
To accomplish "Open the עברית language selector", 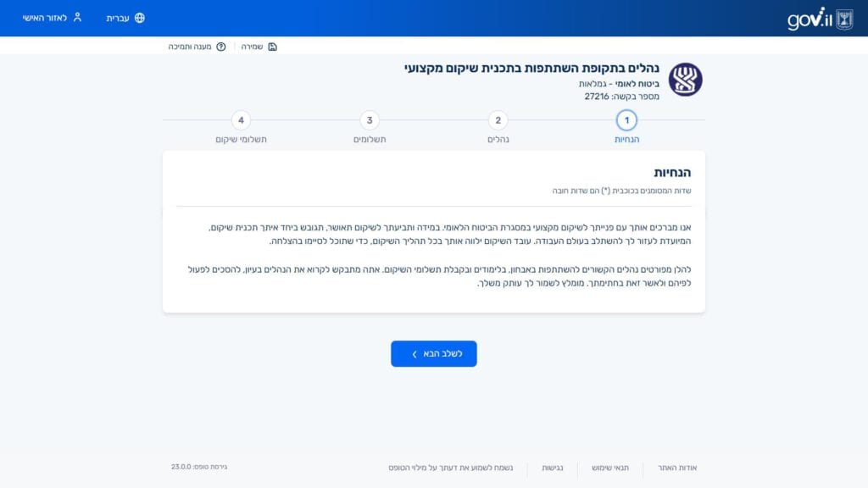I will pyautogui.click(x=118, y=18).
